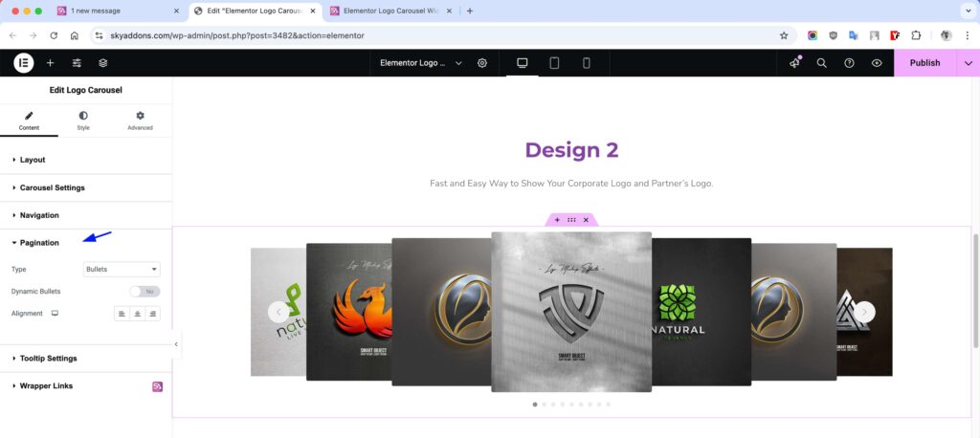The image size is (980, 438).
Task: Close the 1 new message tab
Action: tap(176, 11)
